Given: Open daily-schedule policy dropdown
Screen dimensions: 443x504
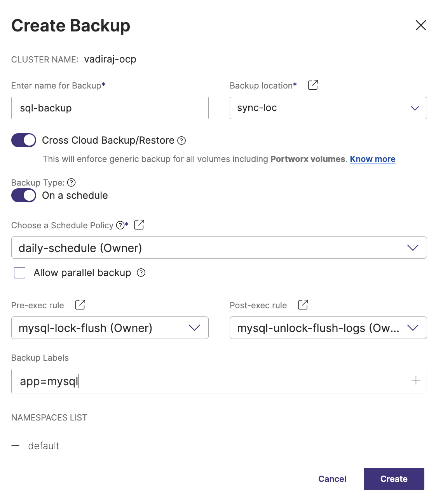Looking at the screenshot, I should pyautogui.click(x=219, y=248).
